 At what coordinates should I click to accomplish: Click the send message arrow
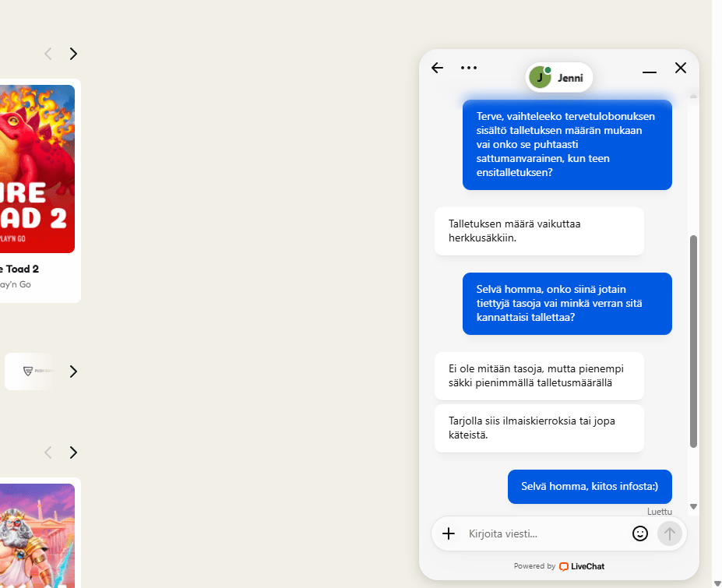669,533
